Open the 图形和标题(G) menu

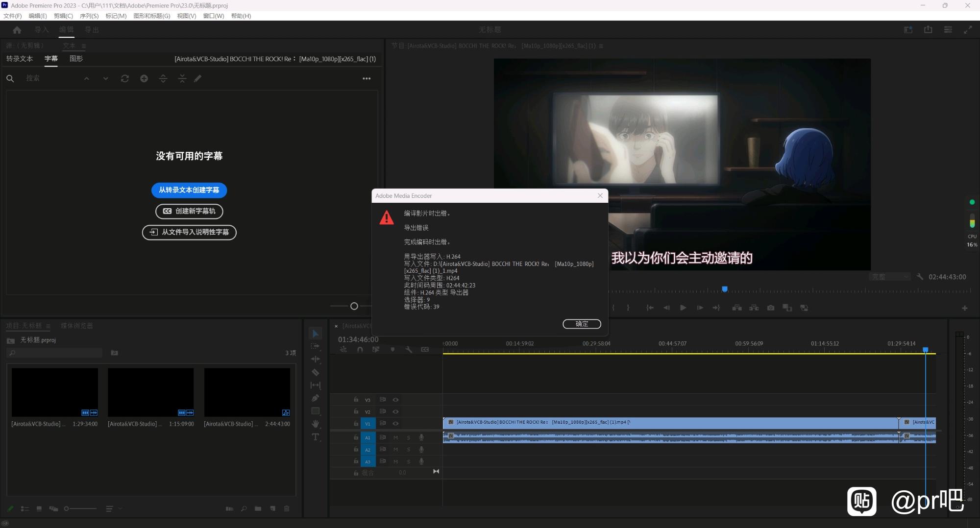pyautogui.click(x=152, y=16)
